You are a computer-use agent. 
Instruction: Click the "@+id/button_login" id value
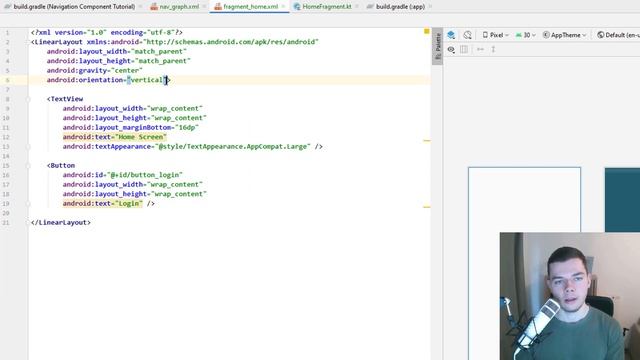145,175
